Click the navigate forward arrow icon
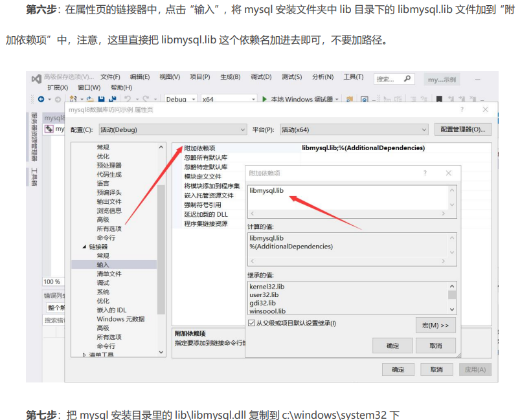 [x=58, y=99]
